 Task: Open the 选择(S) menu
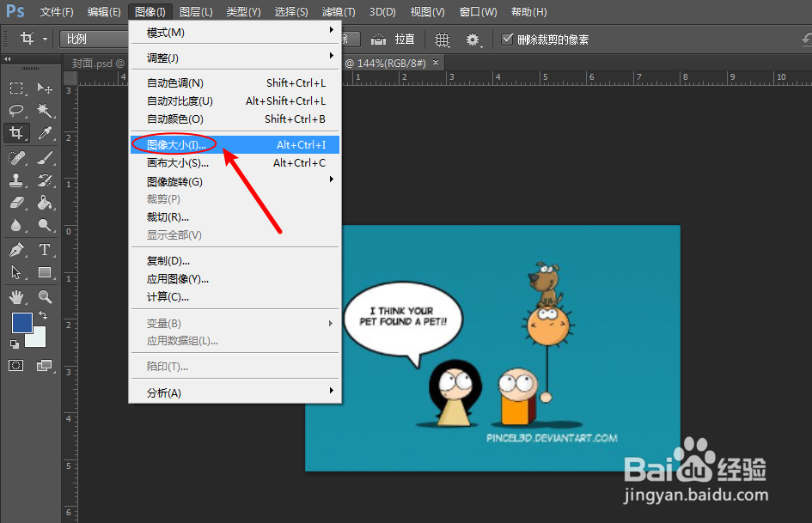click(x=291, y=11)
